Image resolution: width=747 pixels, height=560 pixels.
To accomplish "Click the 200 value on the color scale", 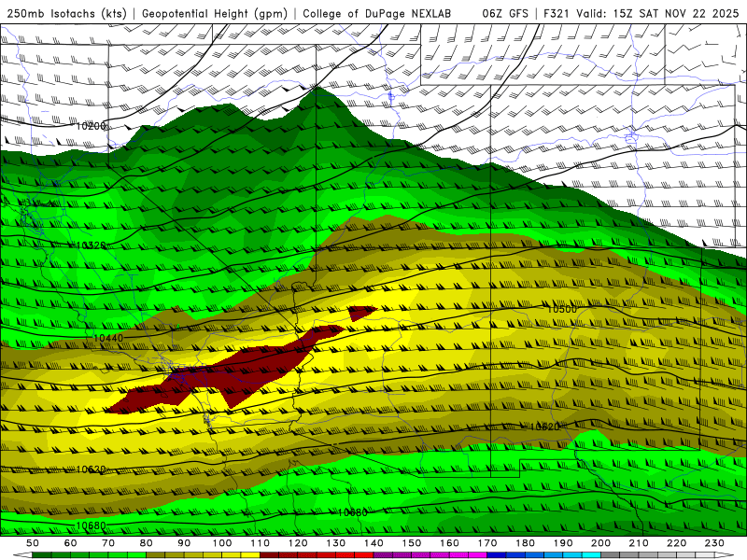I will [600, 543].
